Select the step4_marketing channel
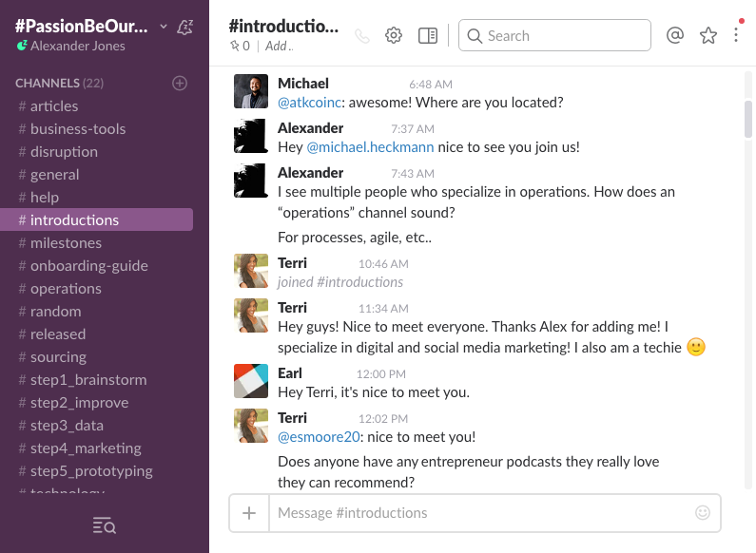756x553 pixels. point(86,448)
